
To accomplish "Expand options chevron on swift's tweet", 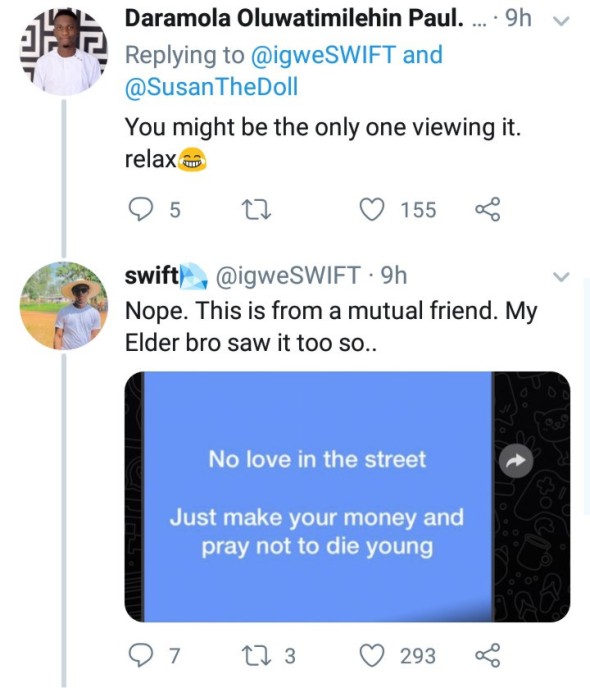I will (x=561, y=277).
